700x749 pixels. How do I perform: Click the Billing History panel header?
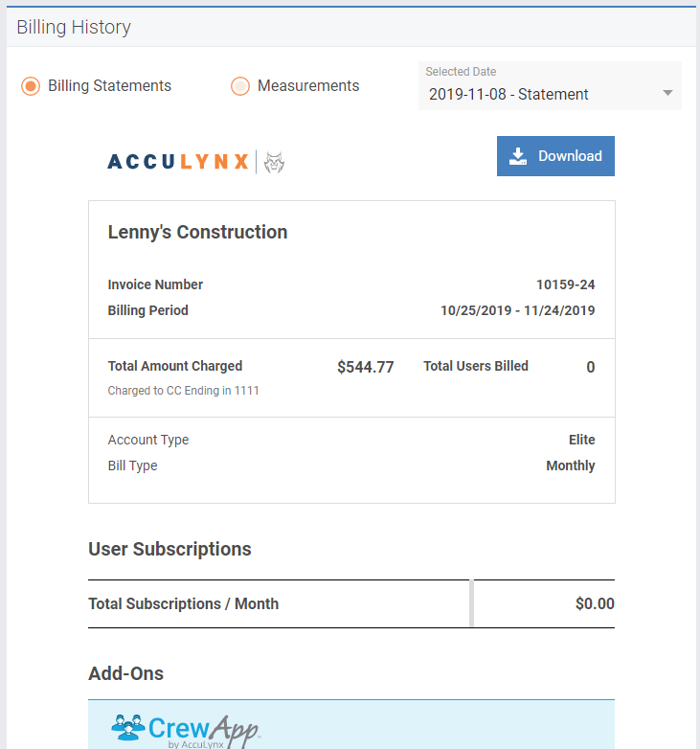(x=351, y=27)
